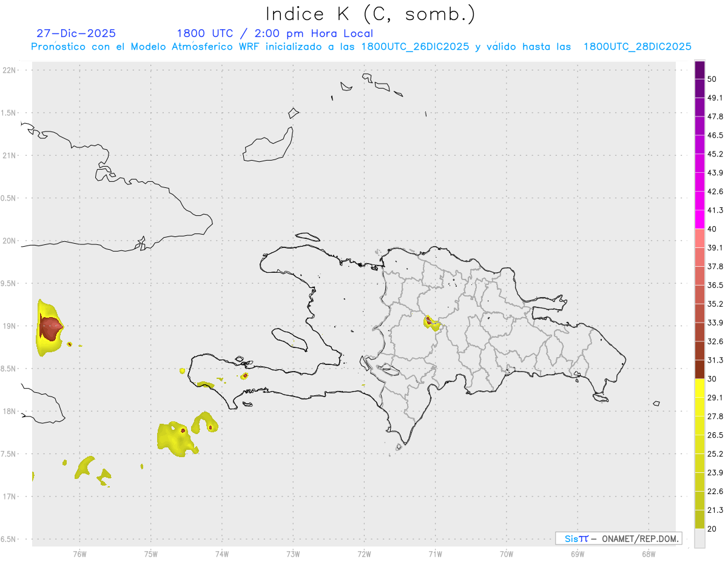Pick the dark brown swatch between 30 and 31.3
The image size is (728, 562).
(x=699, y=369)
